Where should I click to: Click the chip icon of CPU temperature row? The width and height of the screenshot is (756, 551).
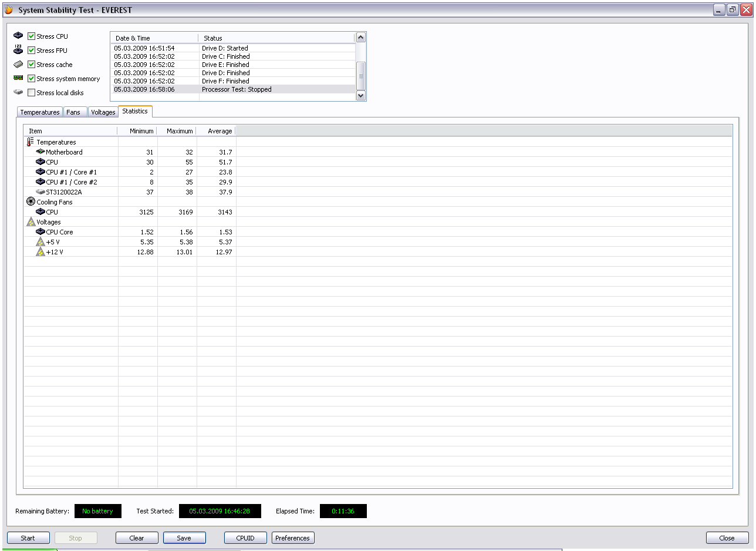click(41, 162)
